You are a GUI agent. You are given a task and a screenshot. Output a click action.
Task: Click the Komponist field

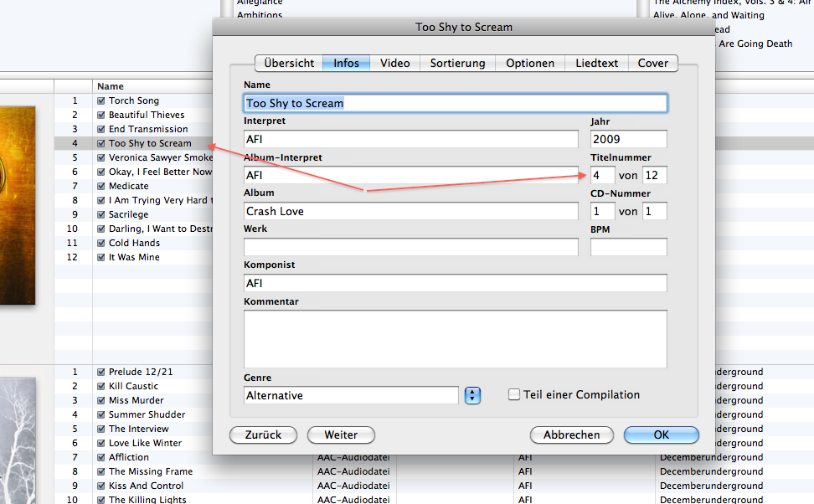[x=456, y=283]
